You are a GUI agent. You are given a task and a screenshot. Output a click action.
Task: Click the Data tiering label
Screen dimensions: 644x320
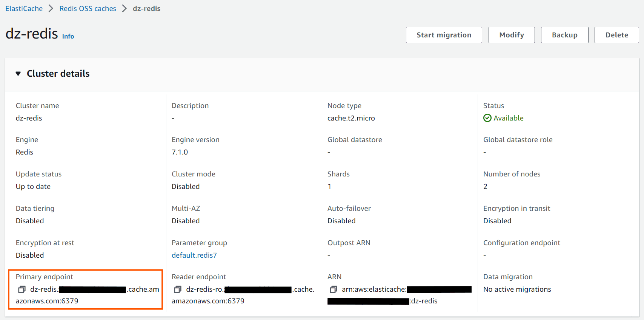[35, 208]
